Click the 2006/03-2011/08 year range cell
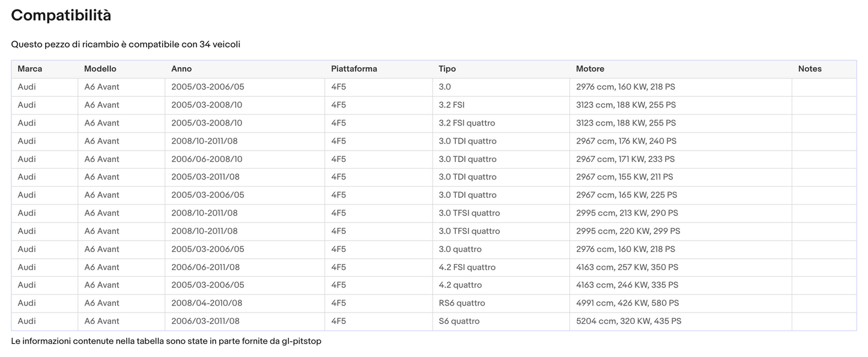The height and width of the screenshot is (357, 868). click(205, 321)
